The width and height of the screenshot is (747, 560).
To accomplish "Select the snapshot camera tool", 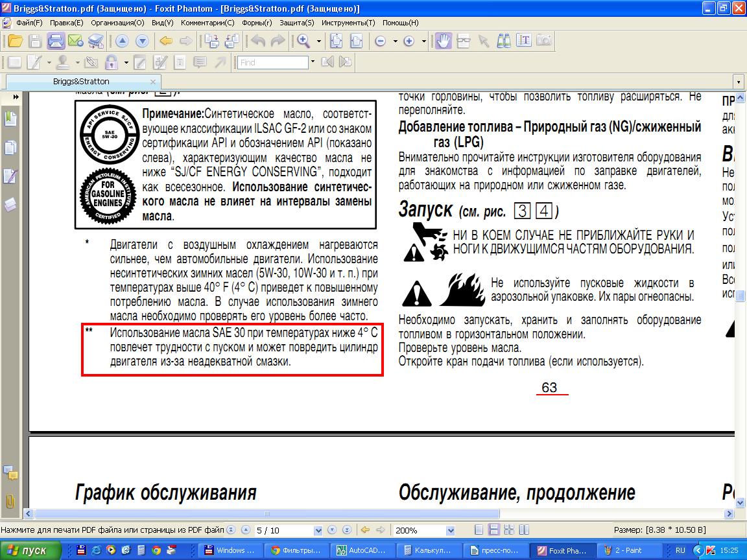I will pos(543,41).
